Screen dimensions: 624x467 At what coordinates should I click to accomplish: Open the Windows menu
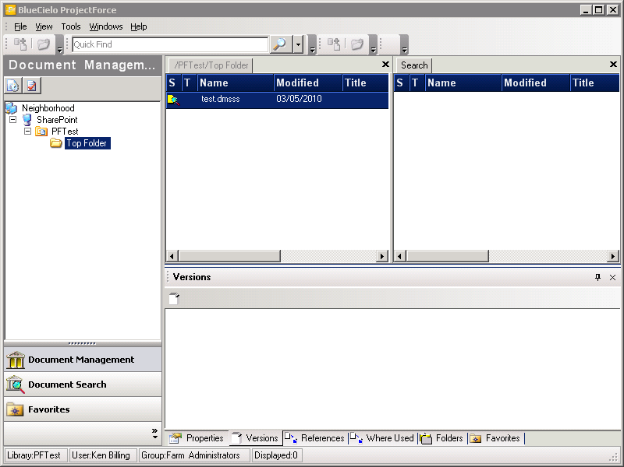point(106,27)
